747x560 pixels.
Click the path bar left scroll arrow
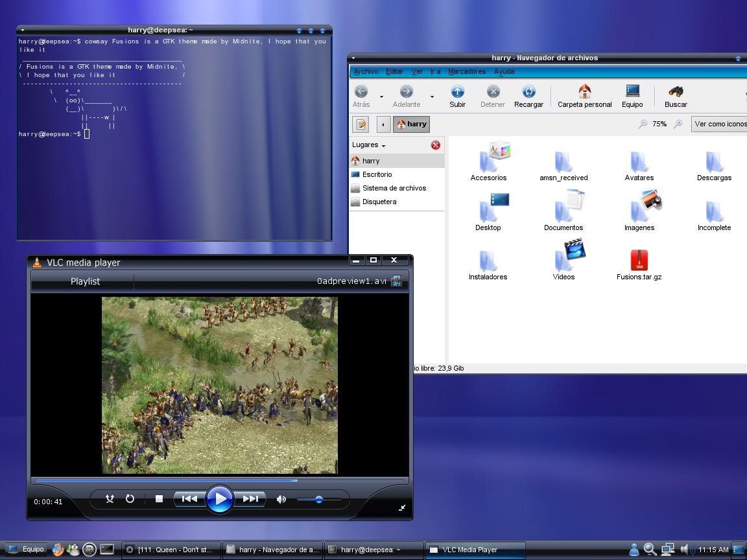tap(383, 124)
